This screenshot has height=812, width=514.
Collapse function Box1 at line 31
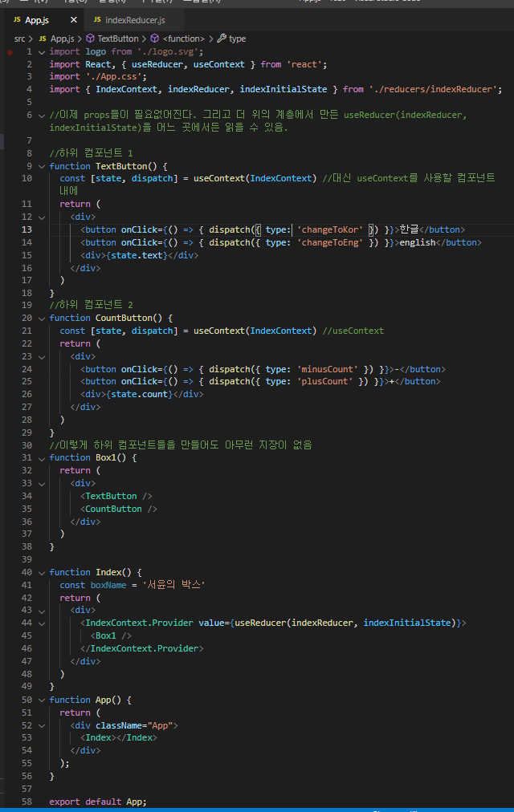(42, 458)
